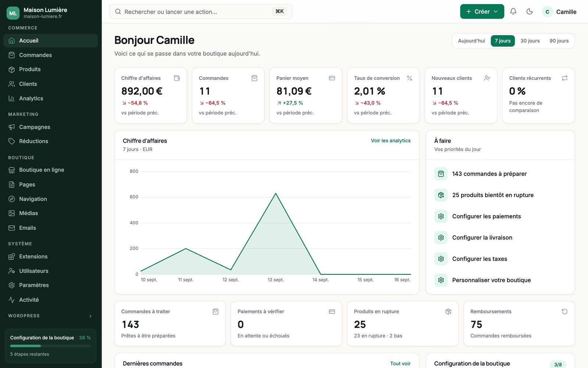Image resolution: width=588 pixels, height=368 pixels.
Task: Click the search or action input field
Action: [201, 11]
